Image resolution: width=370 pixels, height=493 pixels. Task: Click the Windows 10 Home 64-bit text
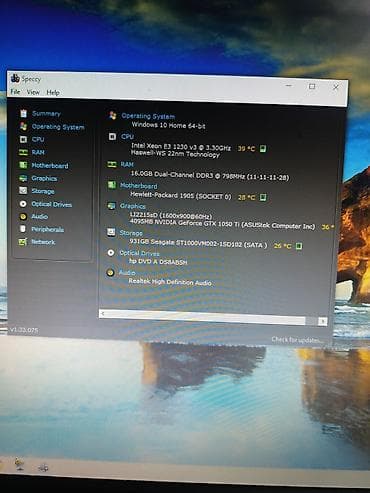pos(168,125)
